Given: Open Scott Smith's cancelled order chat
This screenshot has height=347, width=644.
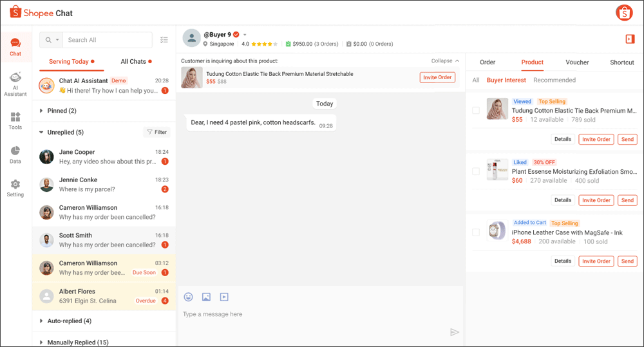Looking at the screenshot, I should pyautogui.click(x=104, y=240).
